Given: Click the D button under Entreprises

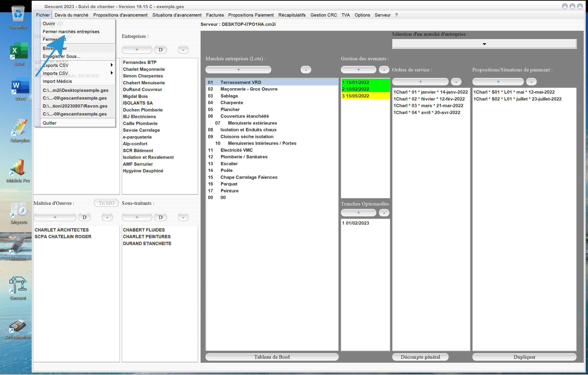Looking at the screenshot, I should 160,50.
